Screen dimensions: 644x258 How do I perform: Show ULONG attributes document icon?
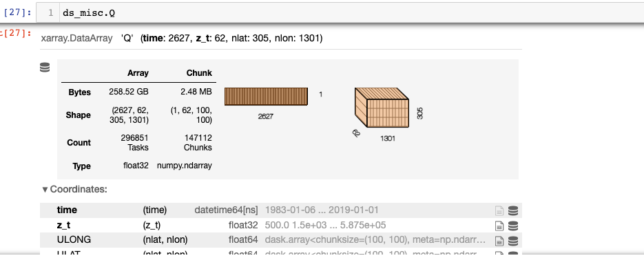click(x=499, y=240)
